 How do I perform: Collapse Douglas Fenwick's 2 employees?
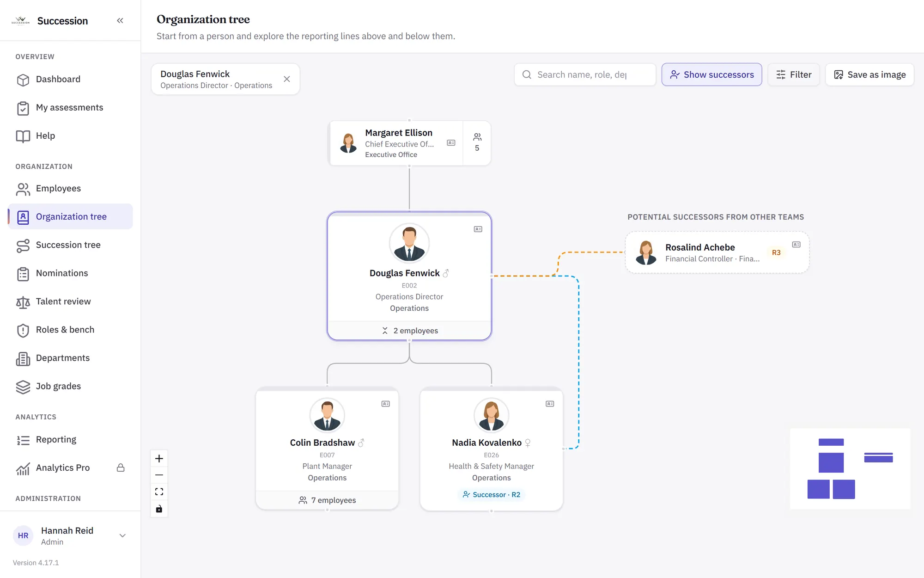click(x=409, y=331)
